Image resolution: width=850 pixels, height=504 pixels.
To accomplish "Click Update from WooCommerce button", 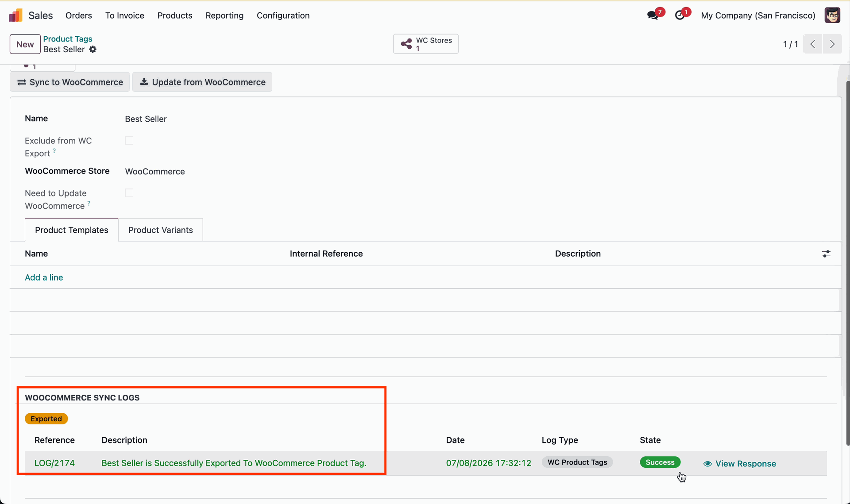I will (x=202, y=82).
